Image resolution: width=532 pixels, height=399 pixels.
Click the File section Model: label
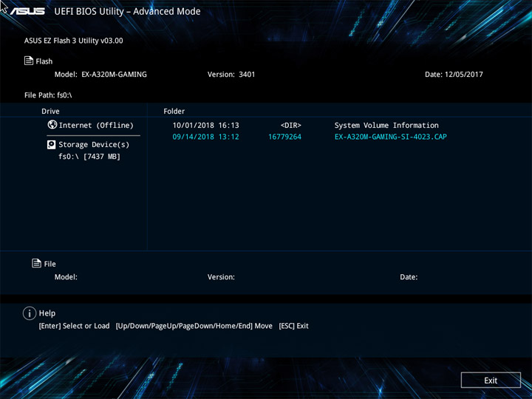[x=66, y=277]
